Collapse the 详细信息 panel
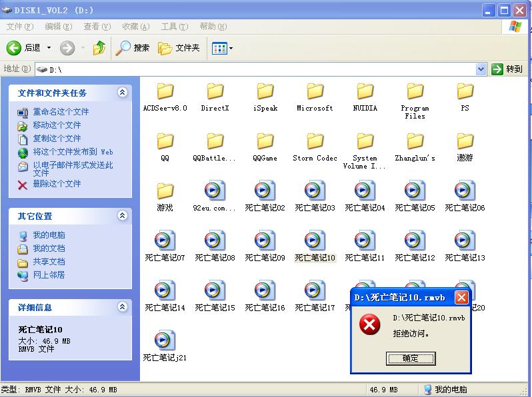This screenshot has width=532, height=397. (123, 307)
